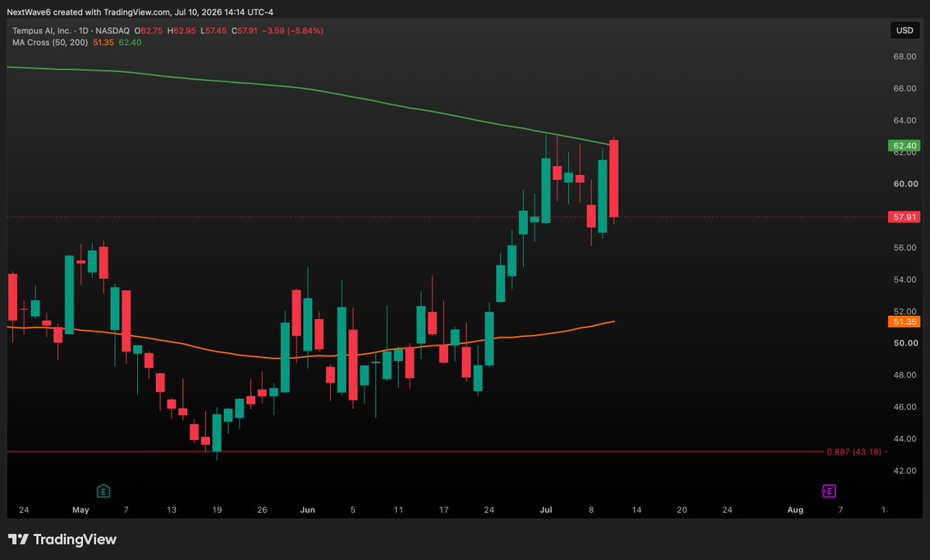This screenshot has width=930, height=560.
Task: Click the 56.00 price scale label
Action: click(905, 247)
